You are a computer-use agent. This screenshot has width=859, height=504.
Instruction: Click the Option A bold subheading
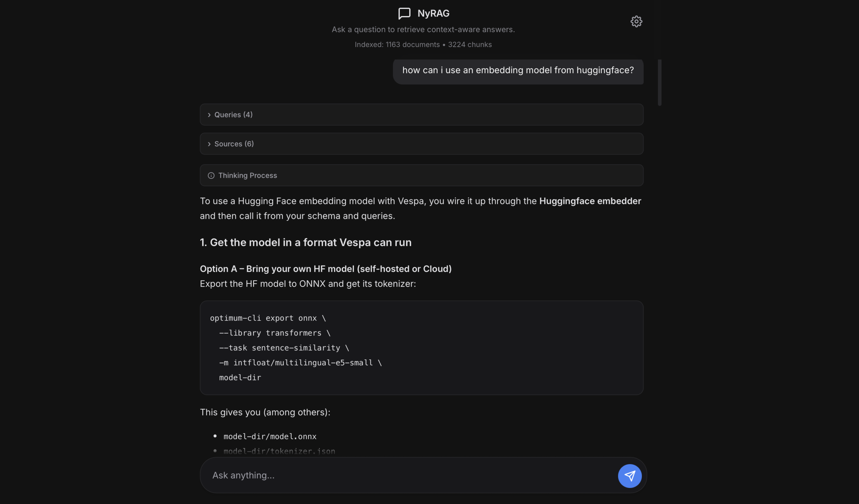pos(325,269)
